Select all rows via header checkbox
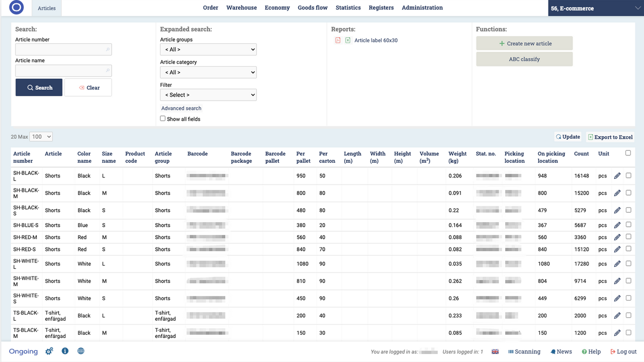Viewport: 644px width, 362px height. click(628, 153)
